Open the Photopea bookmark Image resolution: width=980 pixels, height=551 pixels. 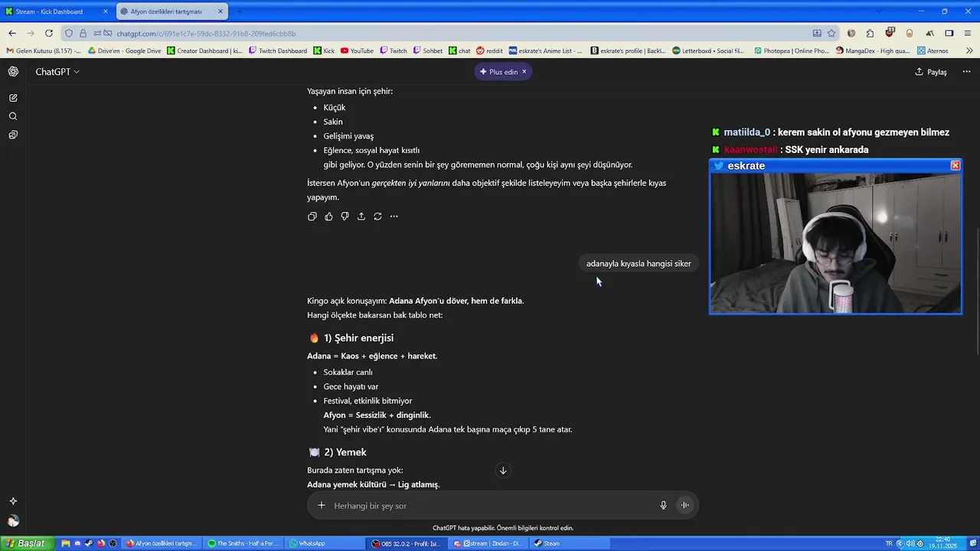[x=792, y=51]
